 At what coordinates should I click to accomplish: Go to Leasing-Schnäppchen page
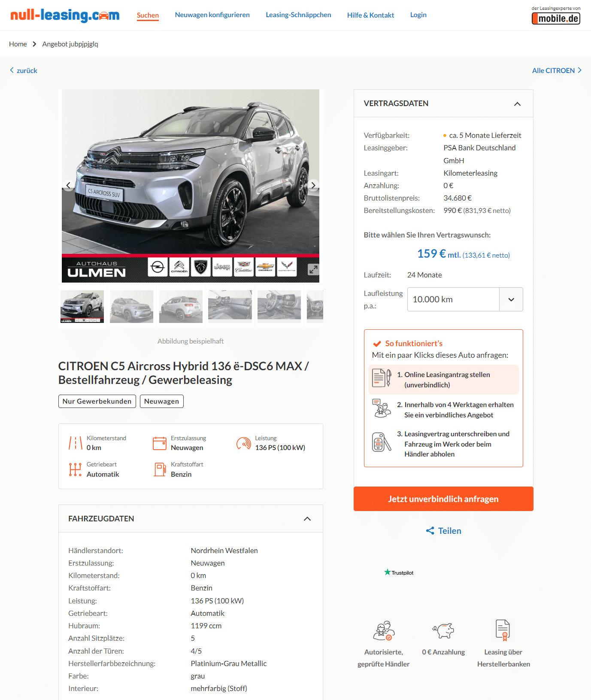tap(298, 15)
